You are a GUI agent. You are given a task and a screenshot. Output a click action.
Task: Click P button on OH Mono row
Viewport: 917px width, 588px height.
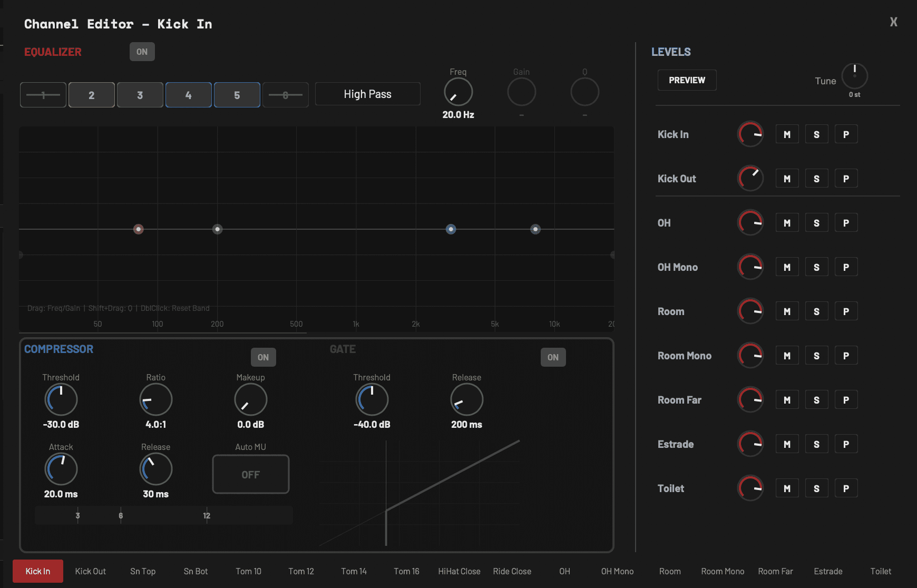pos(846,267)
